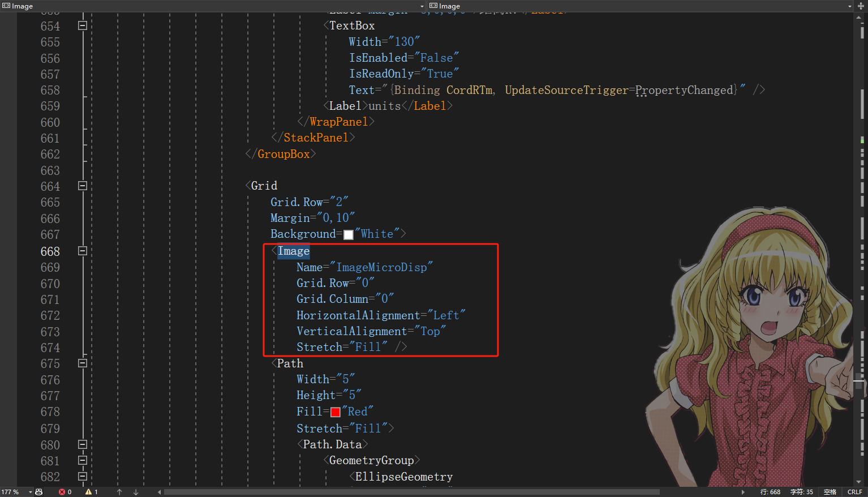Image resolution: width=868 pixels, height=497 pixels.
Task: Collapse the code region at line 668
Action: [x=83, y=251]
